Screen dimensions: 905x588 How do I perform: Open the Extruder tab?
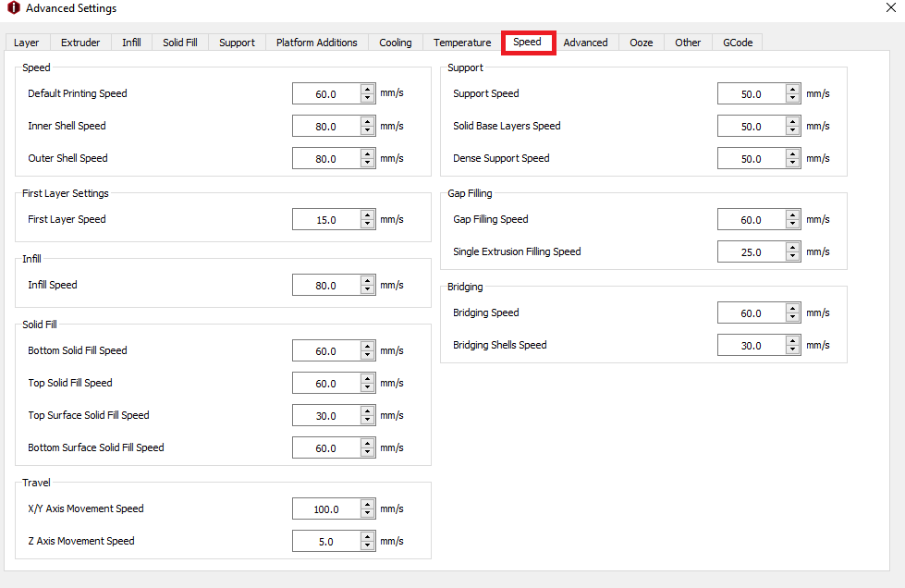coord(80,43)
